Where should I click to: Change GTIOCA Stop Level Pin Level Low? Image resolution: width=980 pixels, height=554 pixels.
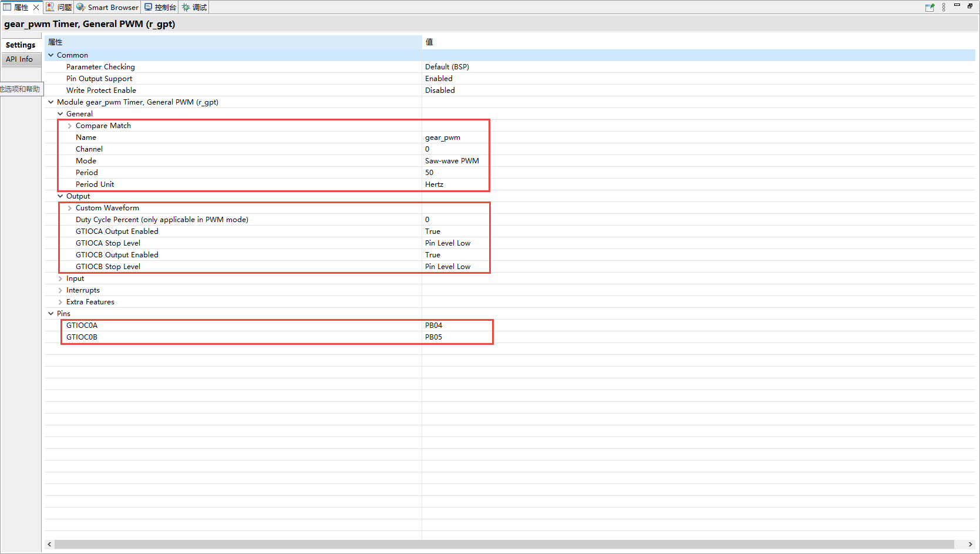pos(447,243)
